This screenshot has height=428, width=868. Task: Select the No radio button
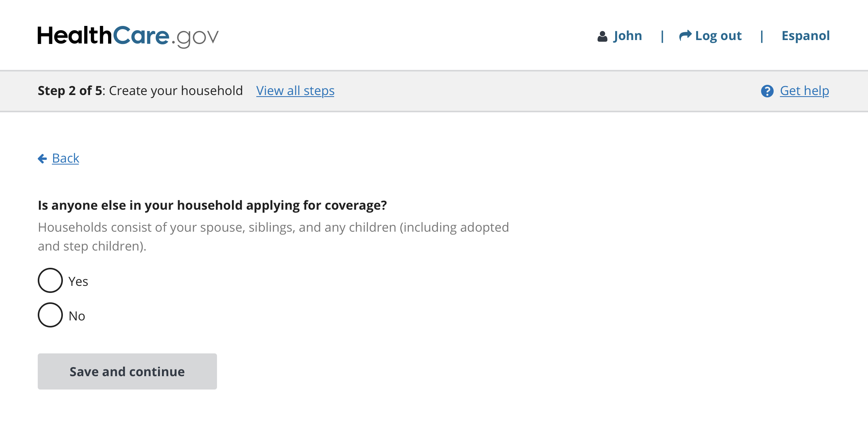pos(50,315)
